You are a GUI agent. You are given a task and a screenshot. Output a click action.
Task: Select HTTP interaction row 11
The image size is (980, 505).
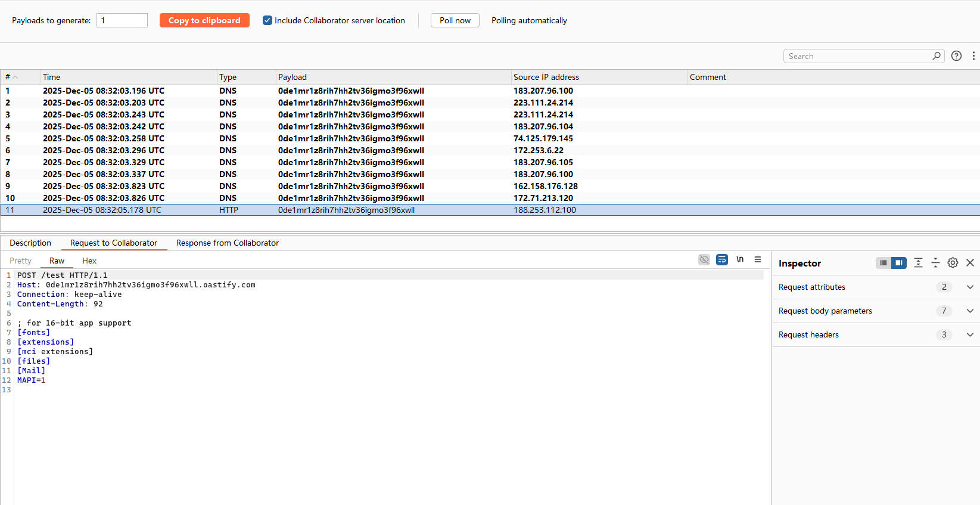[x=490, y=210]
